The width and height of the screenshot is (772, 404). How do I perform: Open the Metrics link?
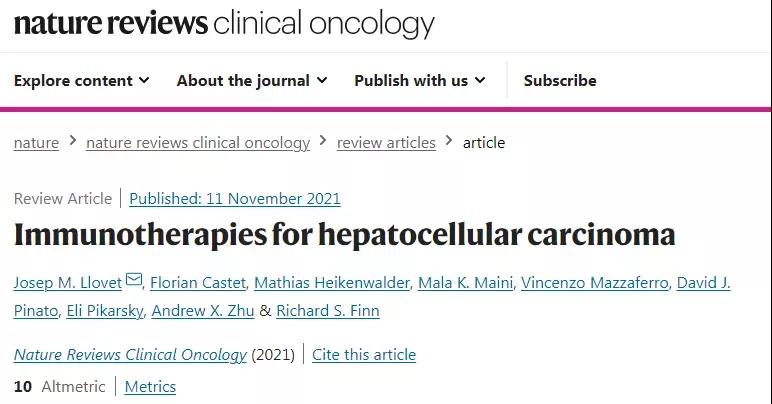click(150, 387)
